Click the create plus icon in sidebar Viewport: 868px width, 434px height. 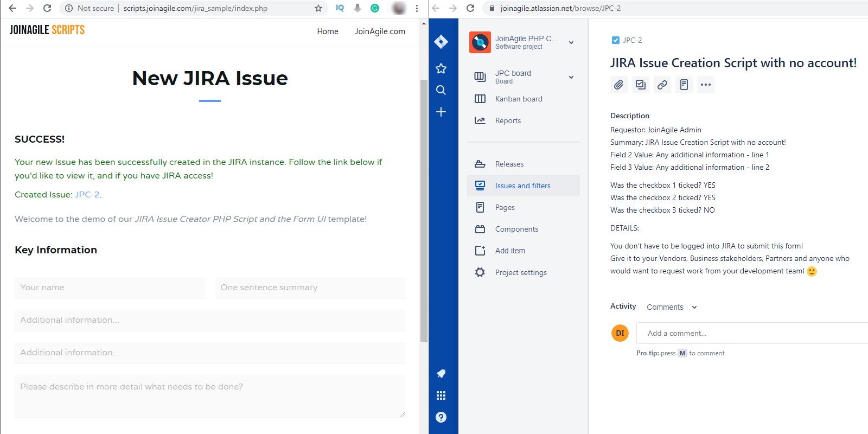pyautogui.click(x=441, y=112)
